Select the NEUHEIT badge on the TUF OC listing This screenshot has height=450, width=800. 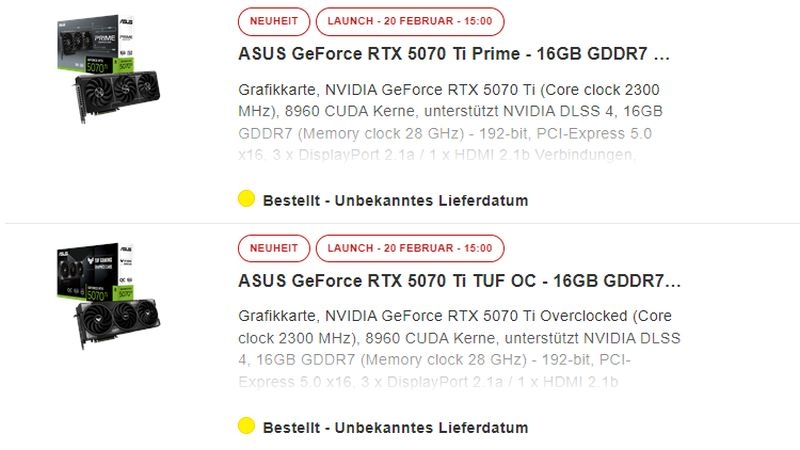(x=273, y=248)
